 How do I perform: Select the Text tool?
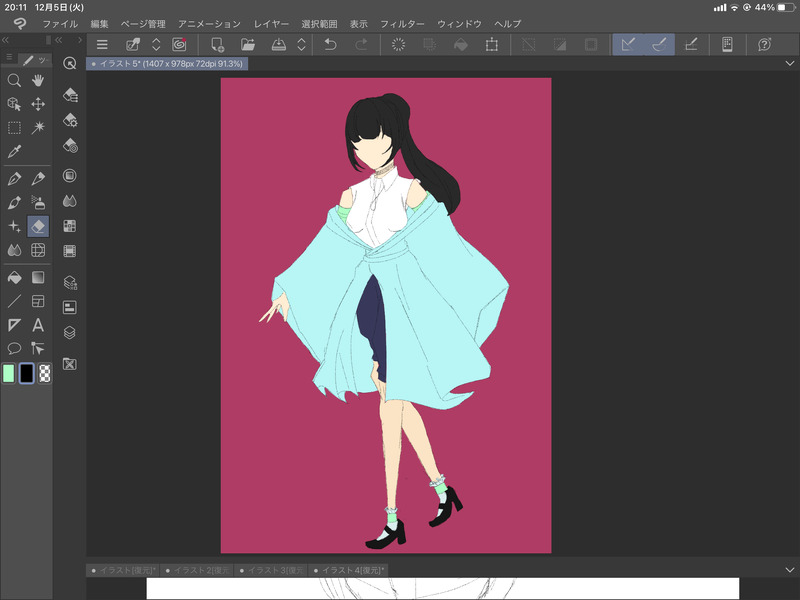[38, 325]
